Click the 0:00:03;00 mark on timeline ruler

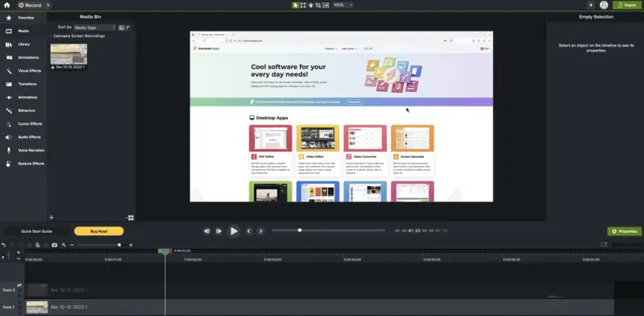[x=272, y=260]
